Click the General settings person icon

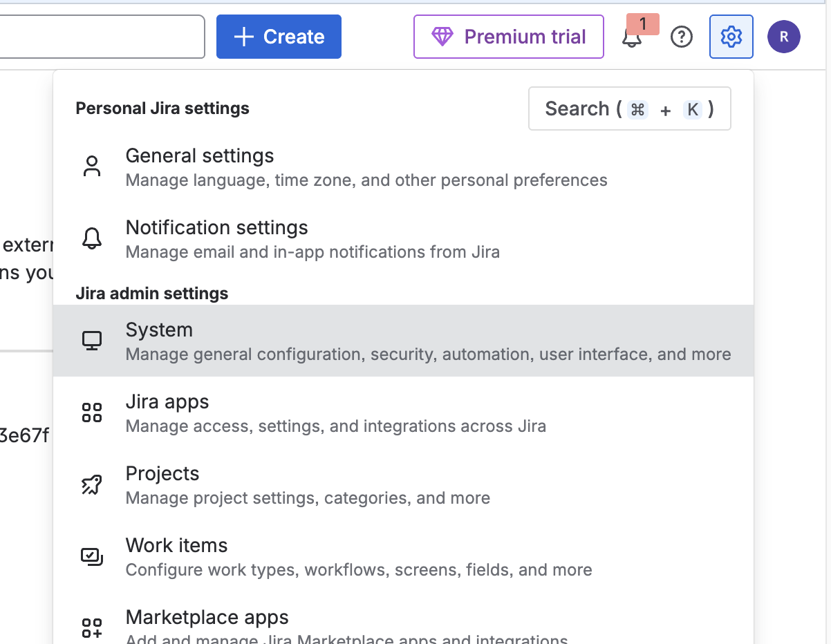(92, 167)
